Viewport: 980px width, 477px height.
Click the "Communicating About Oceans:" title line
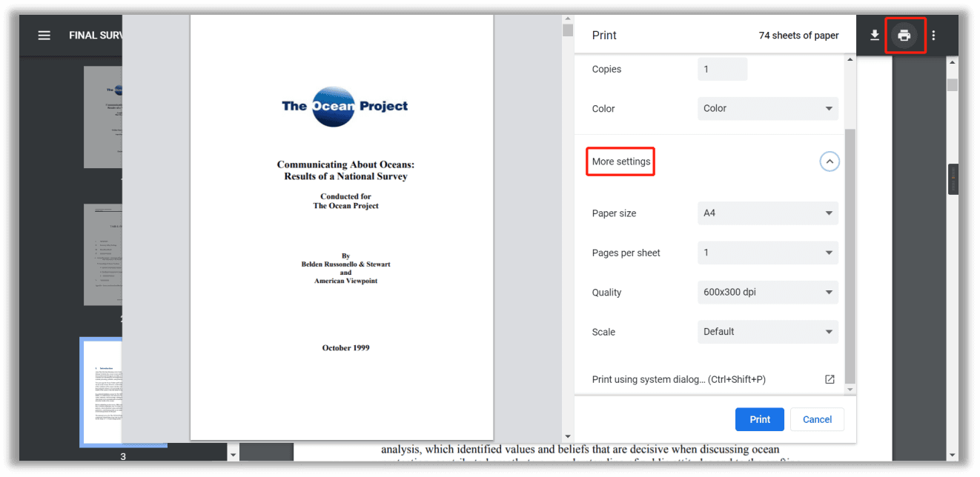[x=345, y=165]
